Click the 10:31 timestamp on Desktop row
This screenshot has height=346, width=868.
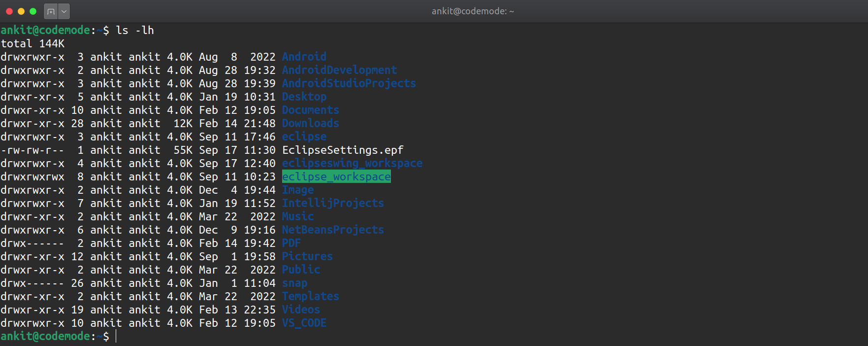pyautogui.click(x=259, y=97)
